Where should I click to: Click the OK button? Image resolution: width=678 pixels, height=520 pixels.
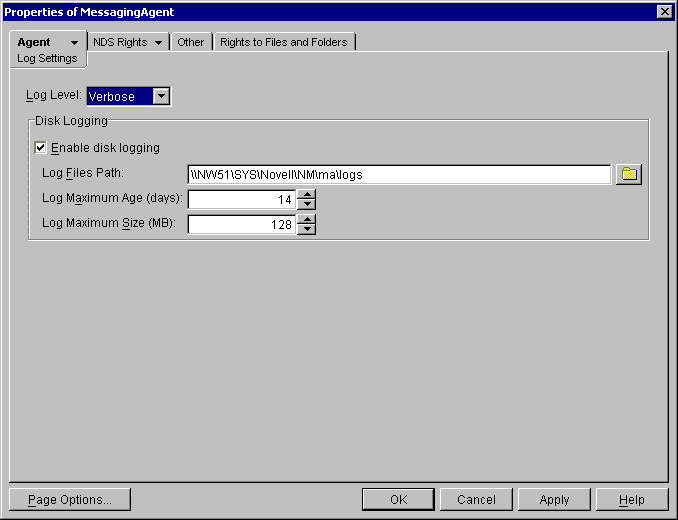click(398, 500)
